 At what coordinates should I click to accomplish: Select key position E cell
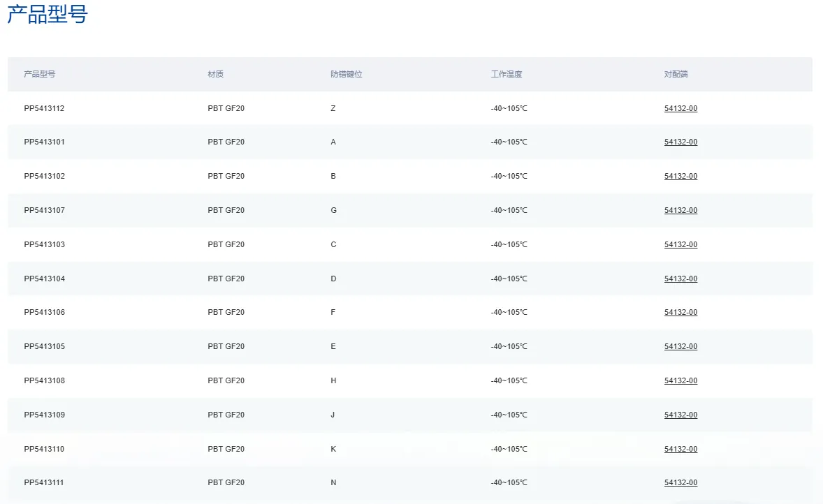tap(333, 346)
